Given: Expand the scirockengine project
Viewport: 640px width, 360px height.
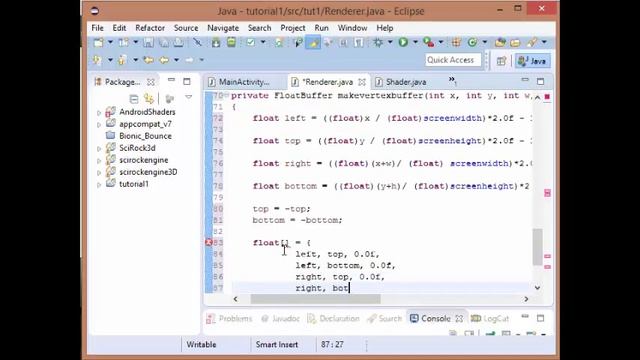Looking at the screenshot, I should click(99, 160).
